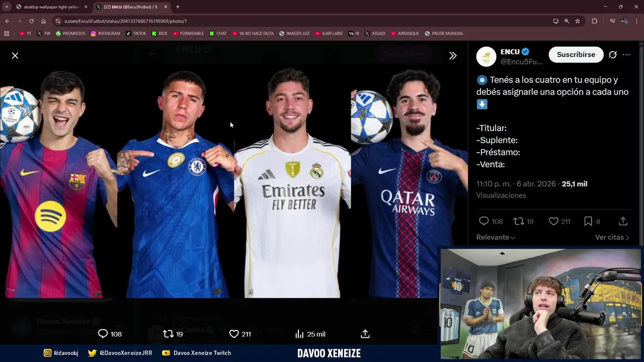The height and width of the screenshot is (362, 644).
Task: Click the repost icon with 19 in the side panel
Action: [523, 221]
